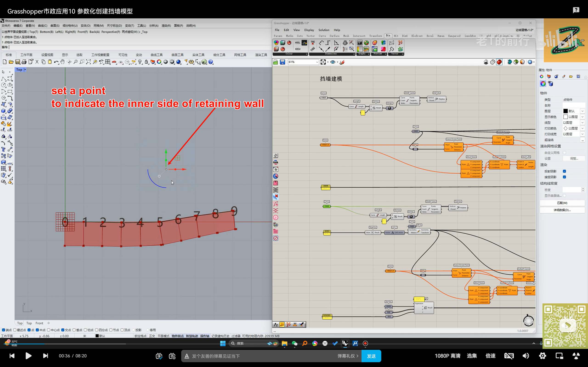Uncheck the 端点 (endpoint) osnap checkbox
This screenshot has height=367, width=588.
pyautogui.click(x=3, y=330)
